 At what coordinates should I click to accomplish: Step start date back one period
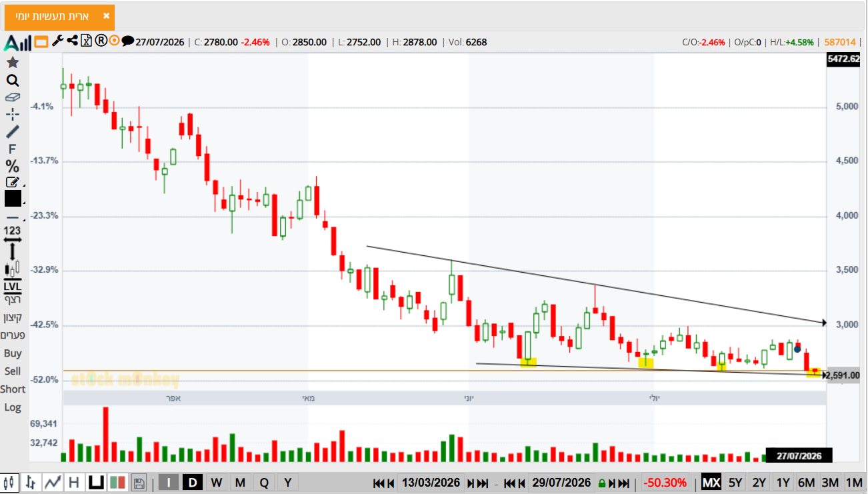(390, 483)
